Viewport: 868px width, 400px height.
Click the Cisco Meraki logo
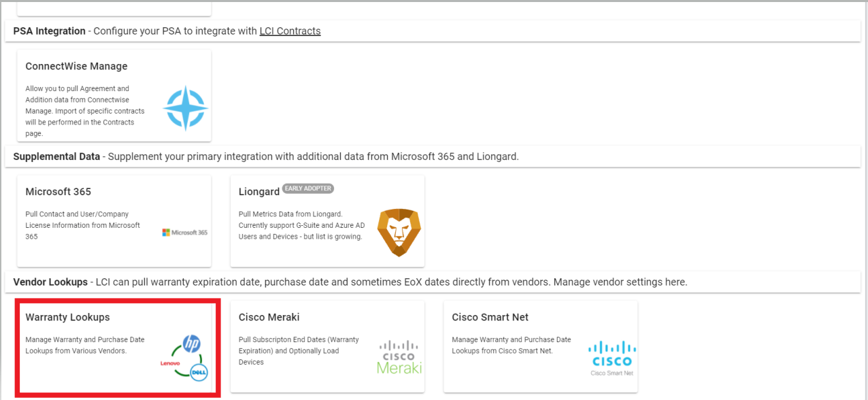point(399,357)
